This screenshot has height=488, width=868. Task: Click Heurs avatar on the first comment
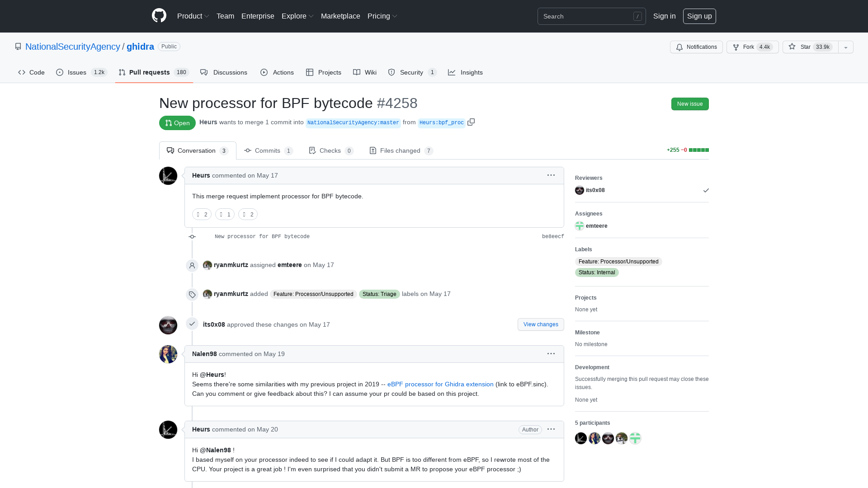pos(168,176)
